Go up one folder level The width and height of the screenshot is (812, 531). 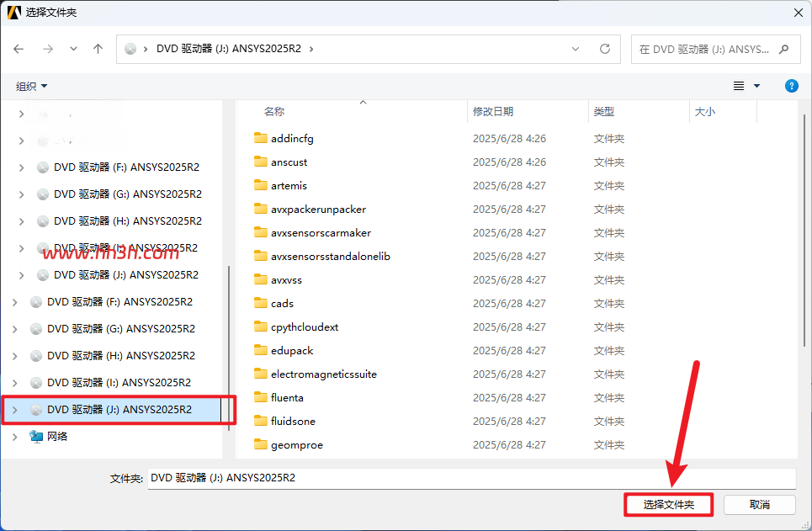coord(98,49)
